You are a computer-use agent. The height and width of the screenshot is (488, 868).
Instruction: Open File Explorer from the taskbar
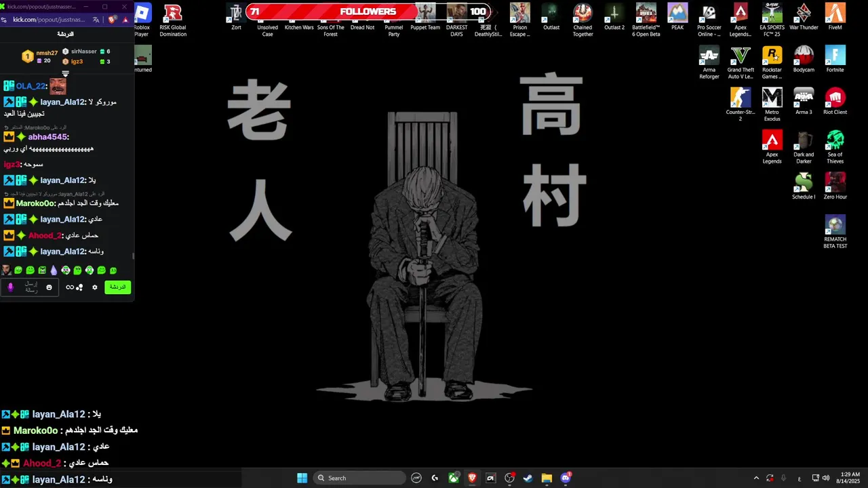click(547, 478)
